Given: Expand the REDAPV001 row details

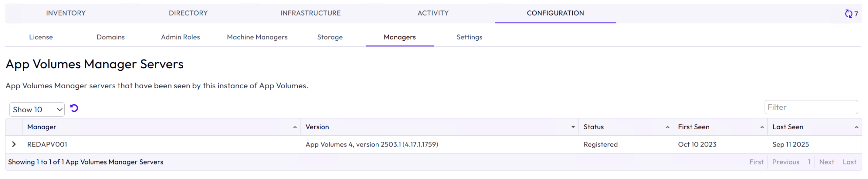Looking at the screenshot, I should pos(14,144).
